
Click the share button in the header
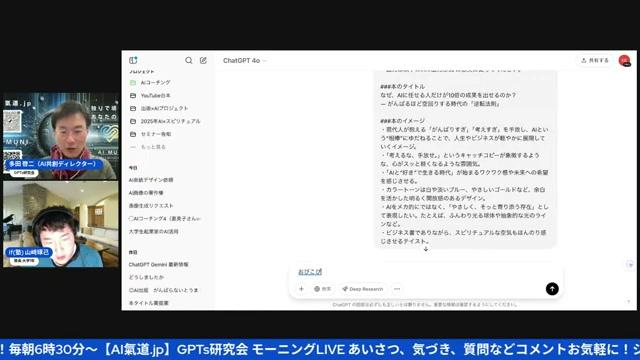(x=595, y=60)
